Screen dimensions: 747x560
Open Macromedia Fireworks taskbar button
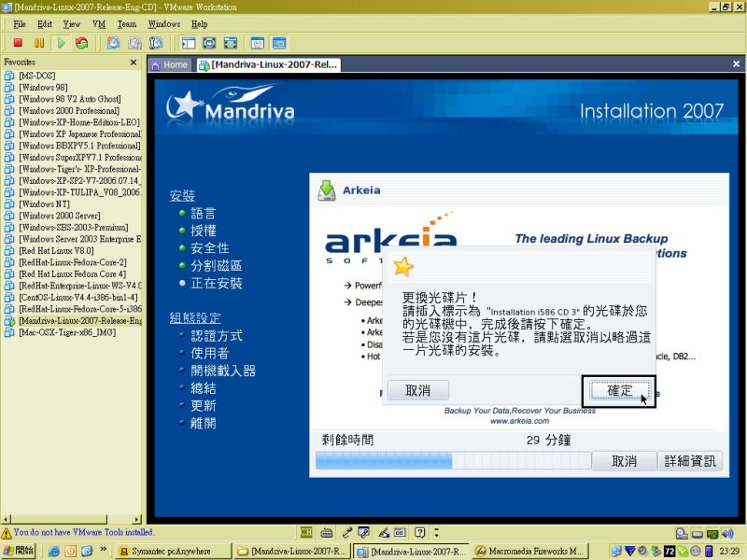tap(531, 551)
